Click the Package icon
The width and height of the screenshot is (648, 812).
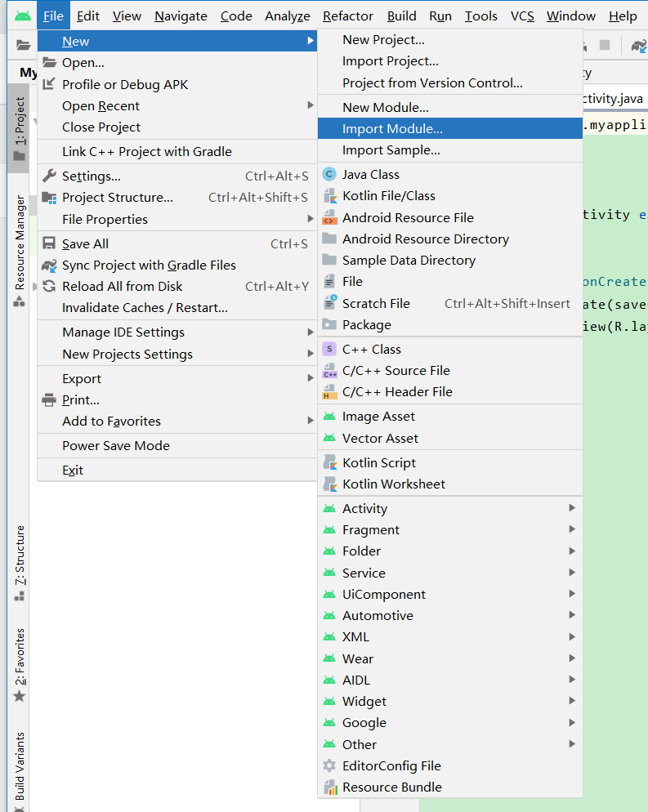329,324
